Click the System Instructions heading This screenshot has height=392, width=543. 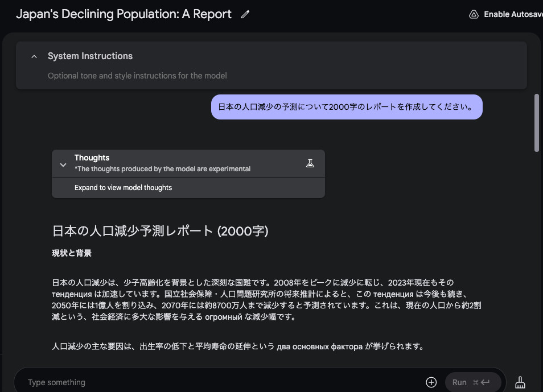[90, 56]
